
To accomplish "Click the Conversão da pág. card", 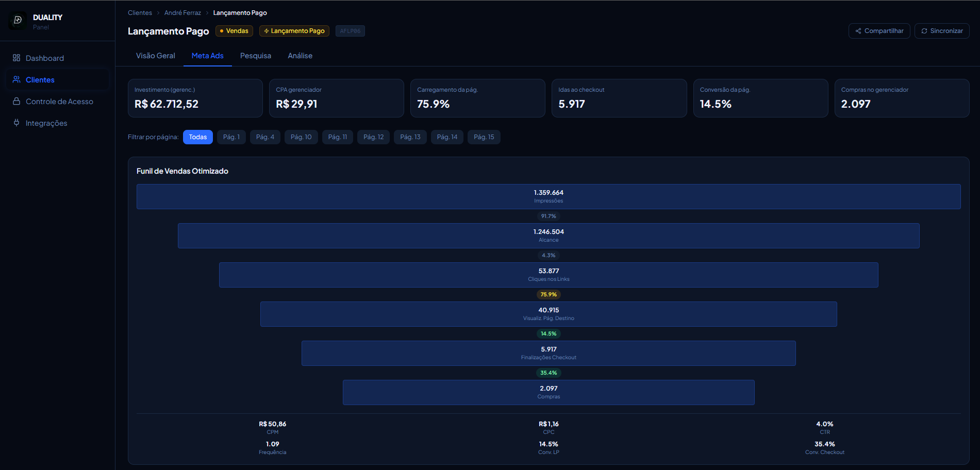I will tap(761, 98).
